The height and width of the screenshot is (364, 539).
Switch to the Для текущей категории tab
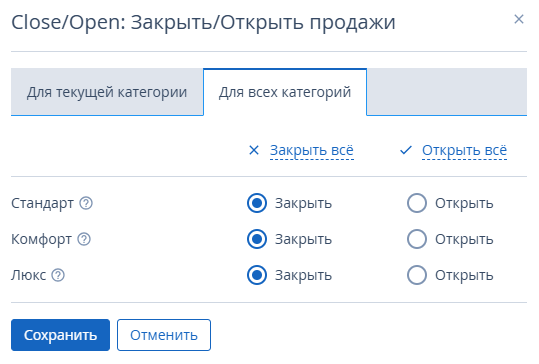tap(107, 92)
